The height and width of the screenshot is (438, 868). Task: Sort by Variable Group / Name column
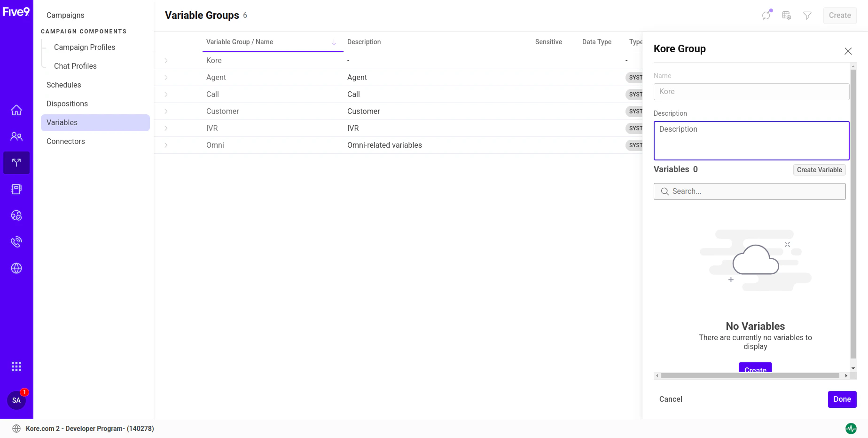pos(240,42)
